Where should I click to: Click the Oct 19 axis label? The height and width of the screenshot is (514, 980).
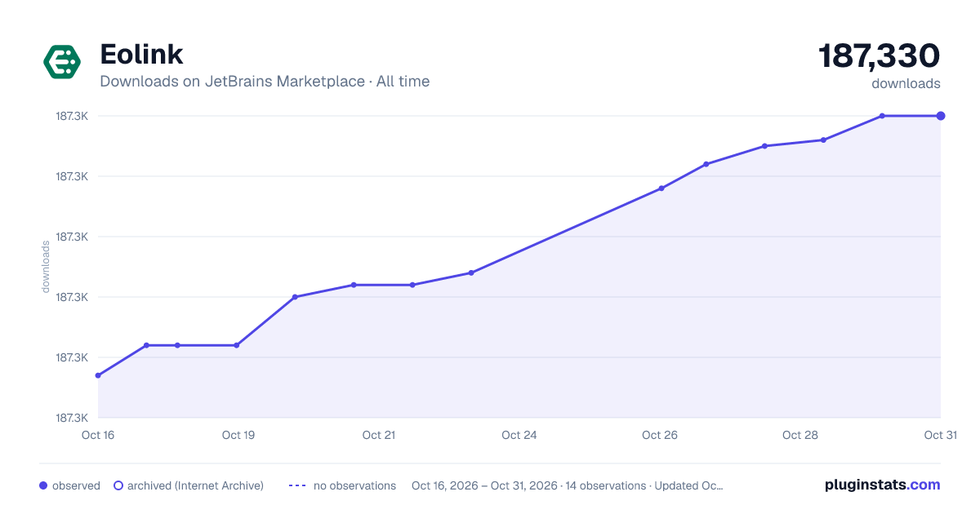tap(238, 435)
